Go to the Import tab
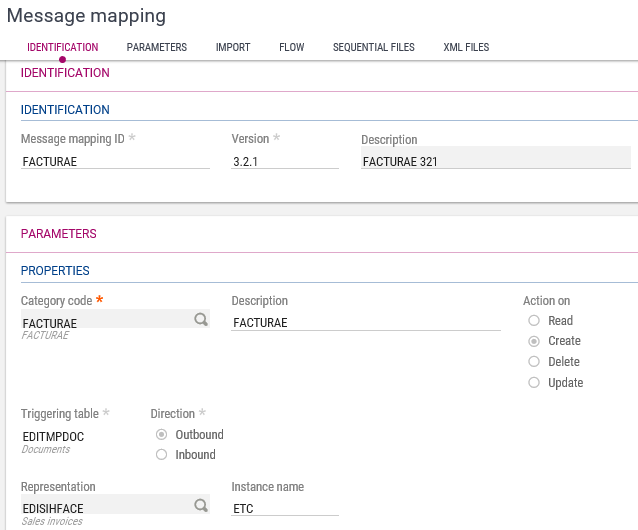 [233, 47]
